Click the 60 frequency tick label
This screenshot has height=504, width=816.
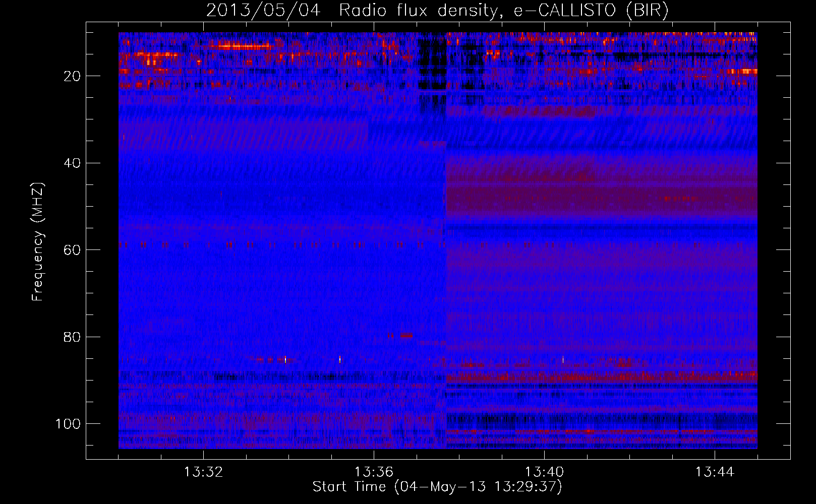click(x=72, y=250)
